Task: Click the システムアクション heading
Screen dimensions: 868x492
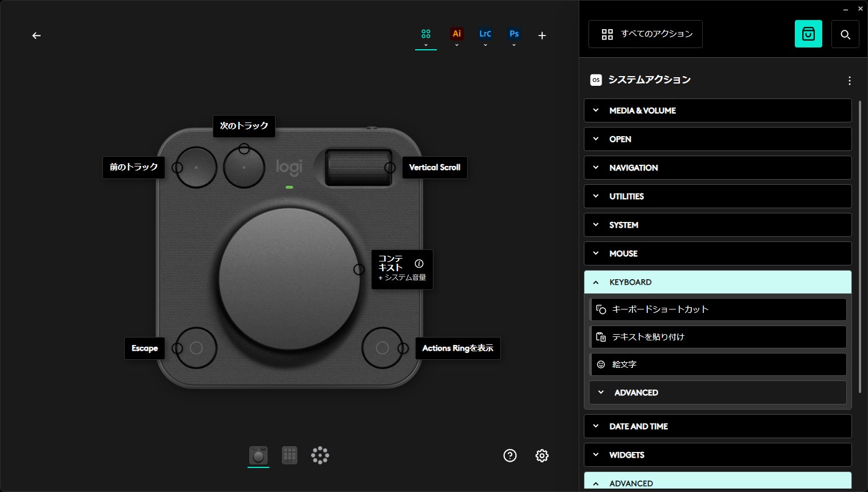Action: point(649,80)
